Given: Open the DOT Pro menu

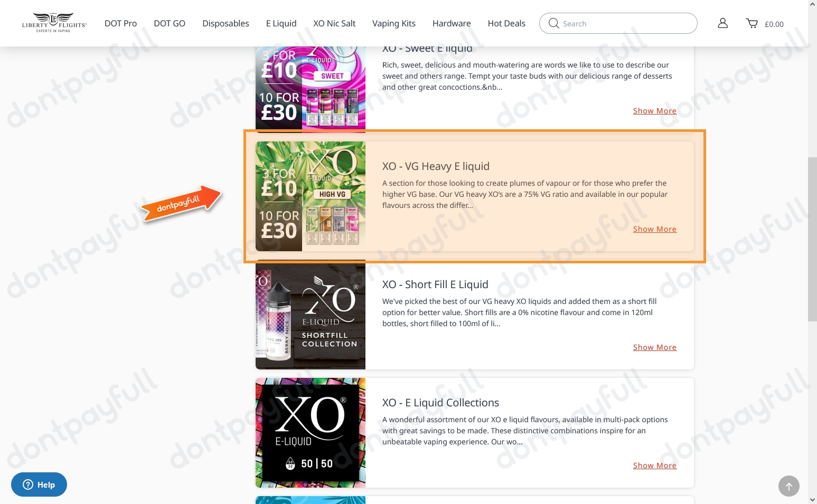Looking at the screenshot, I should (x=120, y=23).
